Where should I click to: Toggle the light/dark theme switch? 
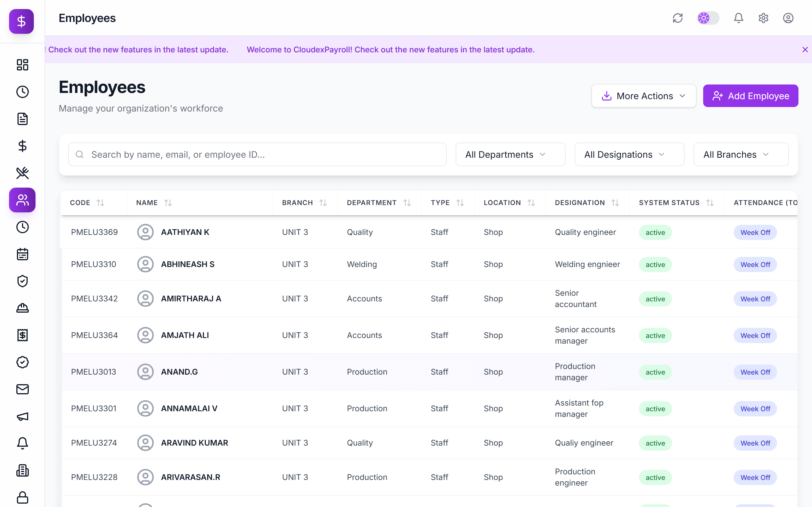click(708, 18)
